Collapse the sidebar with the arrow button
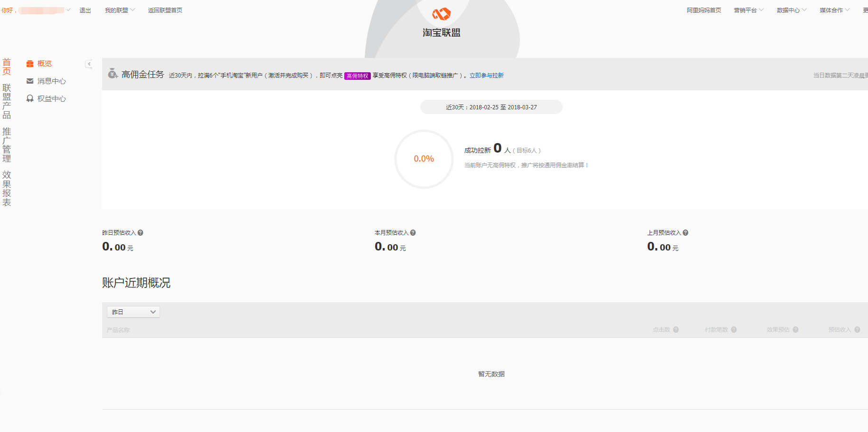The width and height of the screenshot is (868, 432). (89, 64)
